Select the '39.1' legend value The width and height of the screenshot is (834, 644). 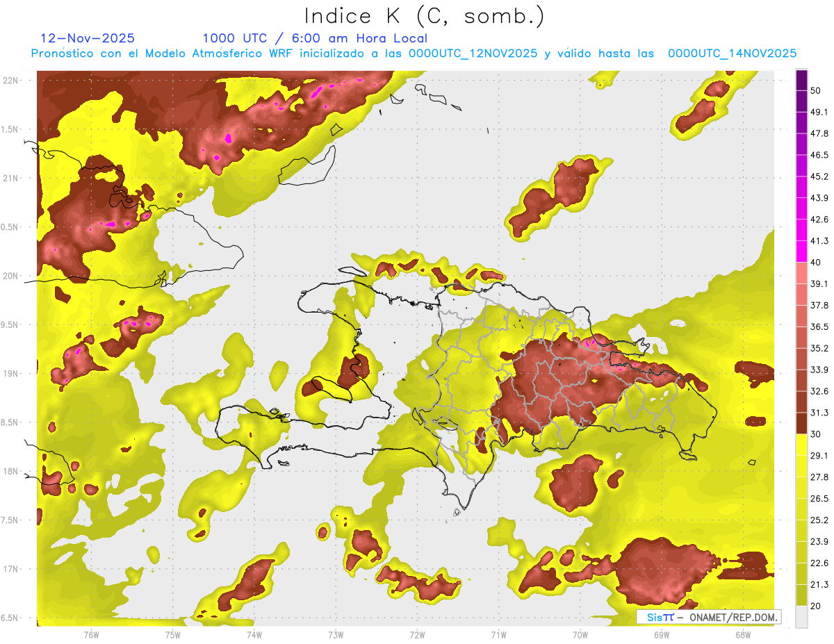click(x=819, y=283)
